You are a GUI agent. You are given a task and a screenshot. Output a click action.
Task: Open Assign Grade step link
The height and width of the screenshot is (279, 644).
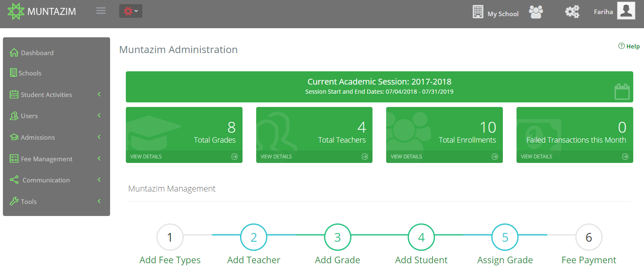pos(505,260)
